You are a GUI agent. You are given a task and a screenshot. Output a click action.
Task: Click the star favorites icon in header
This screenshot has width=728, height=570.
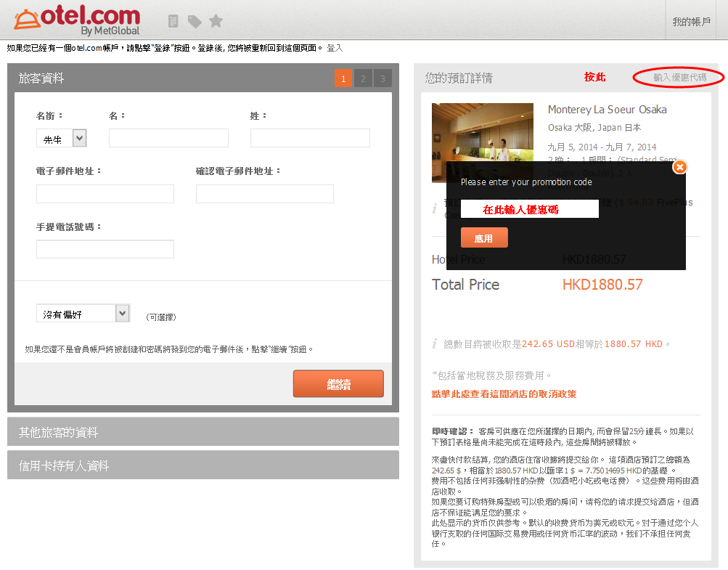[216, 21]
